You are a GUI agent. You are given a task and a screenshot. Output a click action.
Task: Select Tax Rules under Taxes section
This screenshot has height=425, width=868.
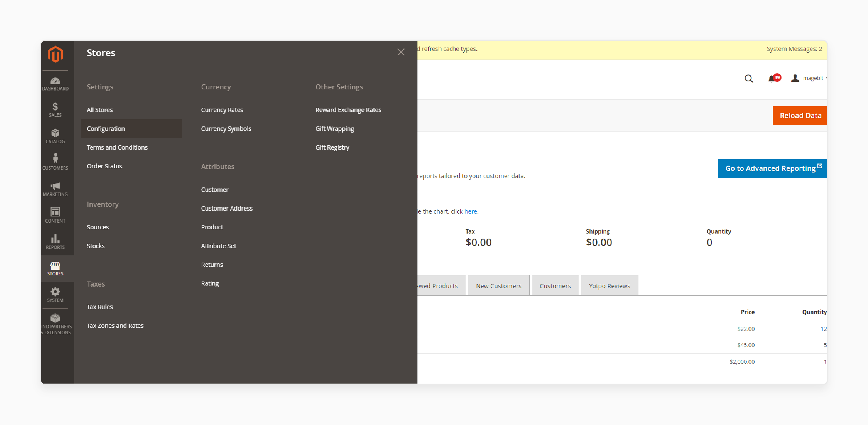(100, 307)
